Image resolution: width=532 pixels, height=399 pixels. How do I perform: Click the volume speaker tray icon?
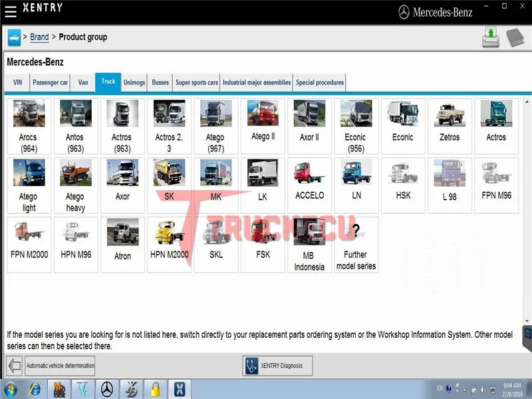click(483, 390)
